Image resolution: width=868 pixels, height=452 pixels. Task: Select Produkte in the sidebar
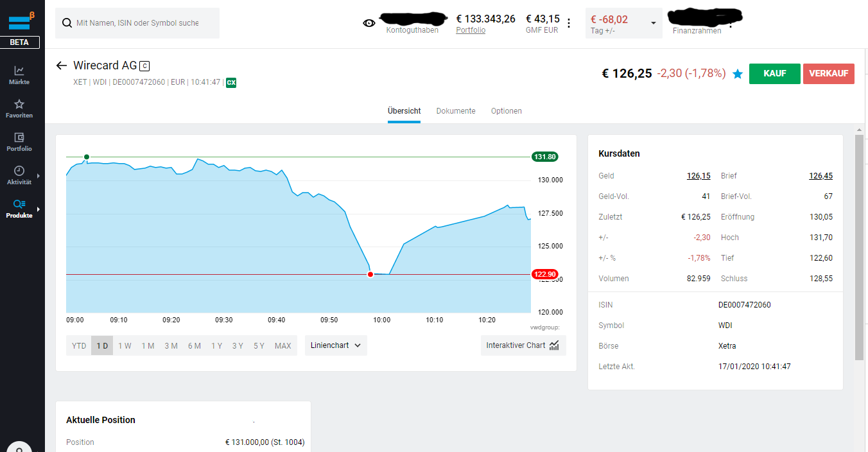click(19, 208)
